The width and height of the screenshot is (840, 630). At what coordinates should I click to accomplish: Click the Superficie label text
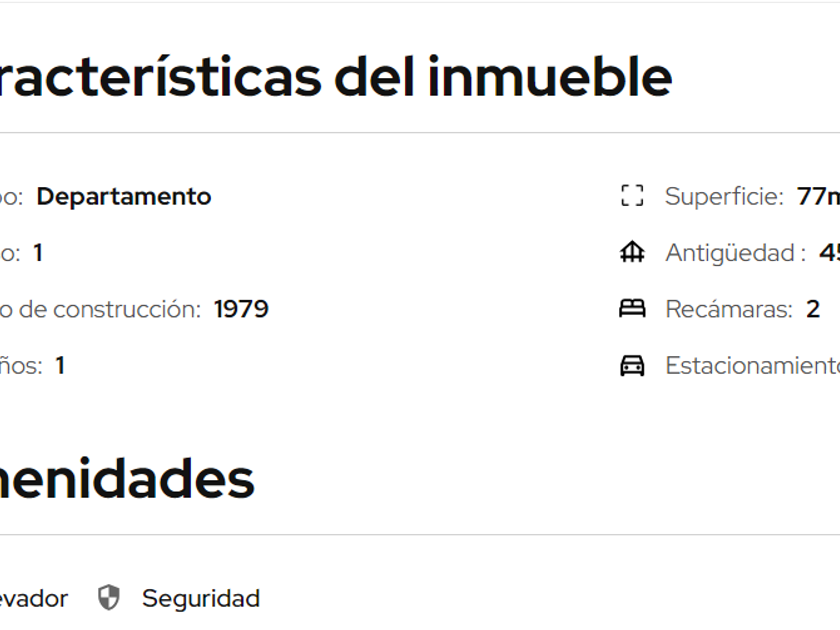coord(724,196)
